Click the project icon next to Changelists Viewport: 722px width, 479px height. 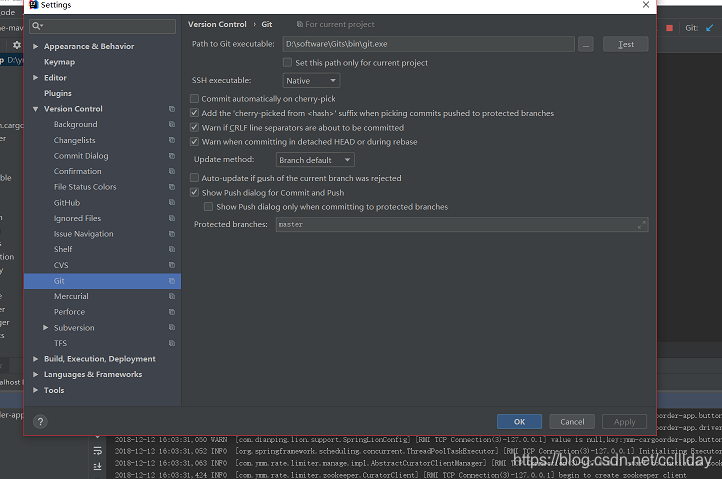(x=172, y=140)
